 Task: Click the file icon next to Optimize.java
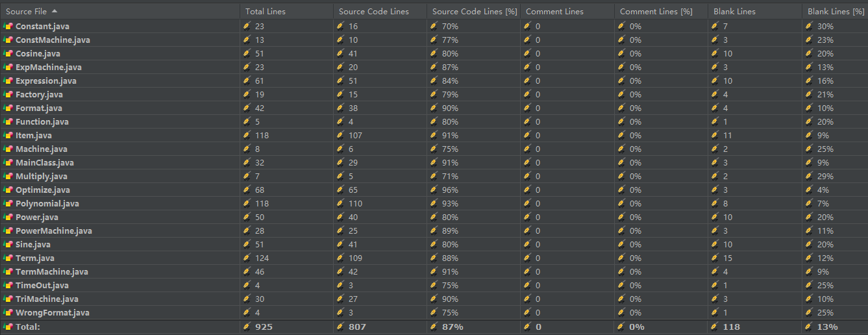8,190
